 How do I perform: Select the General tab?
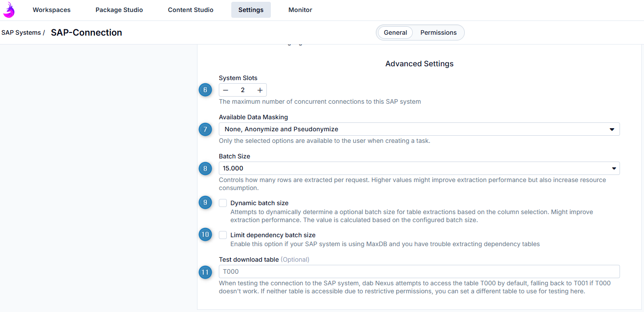coord(395,32)
